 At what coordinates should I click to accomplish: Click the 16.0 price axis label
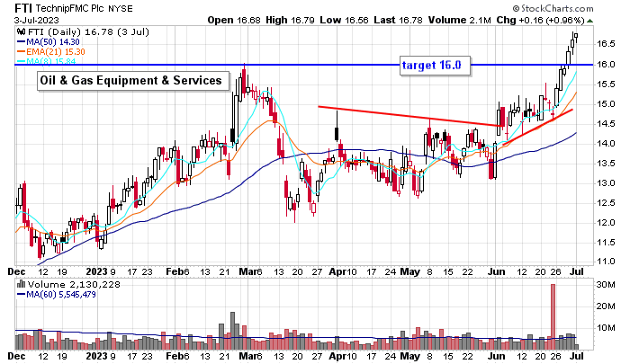pos(606,64)
